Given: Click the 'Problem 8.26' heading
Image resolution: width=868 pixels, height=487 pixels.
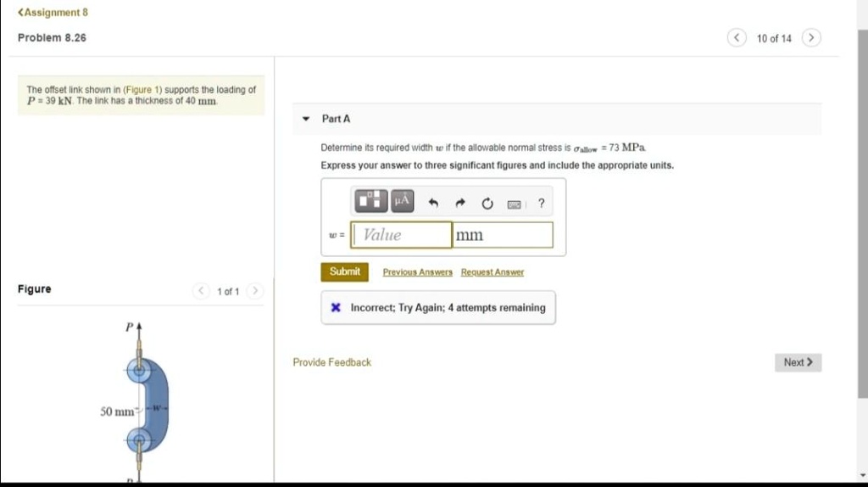Looking at the screenshot, I should (x=52, y=37).
